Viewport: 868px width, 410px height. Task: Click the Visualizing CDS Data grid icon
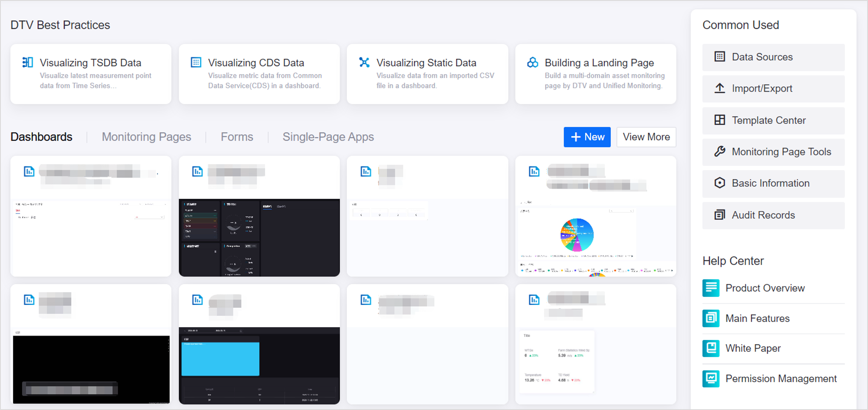coord(196,62)
